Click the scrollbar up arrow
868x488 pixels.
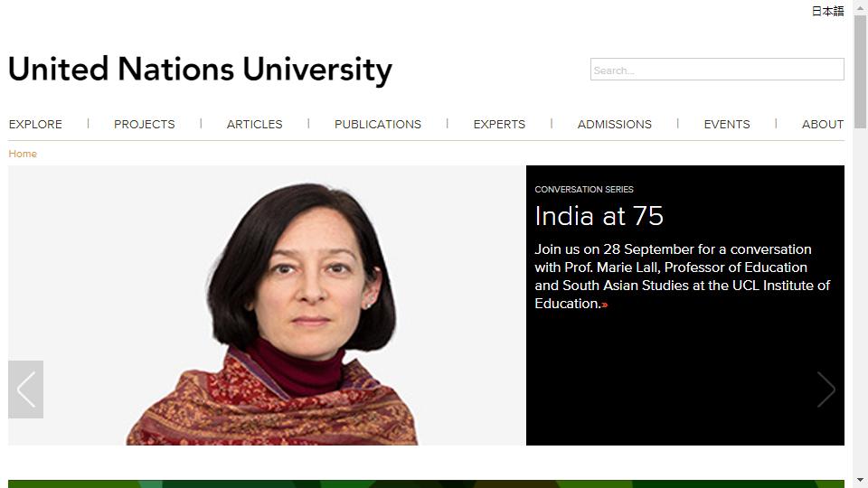point(860,7)
